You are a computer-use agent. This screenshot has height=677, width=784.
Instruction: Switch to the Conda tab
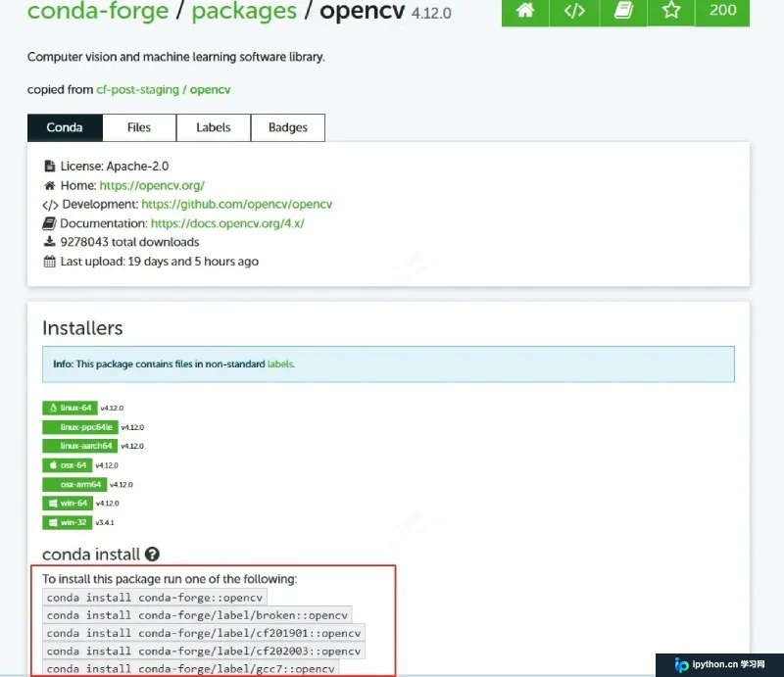click(x=65, y=127)
